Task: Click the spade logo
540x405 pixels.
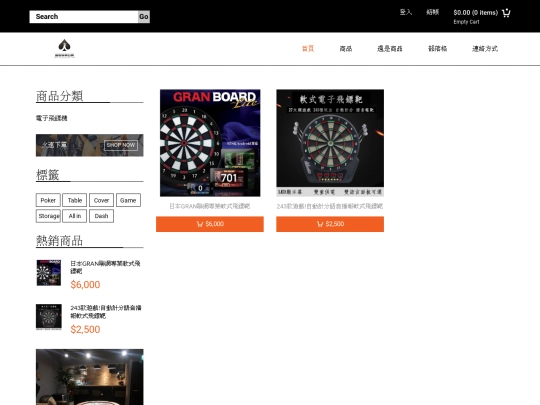Action: click(x=64, y=48)
